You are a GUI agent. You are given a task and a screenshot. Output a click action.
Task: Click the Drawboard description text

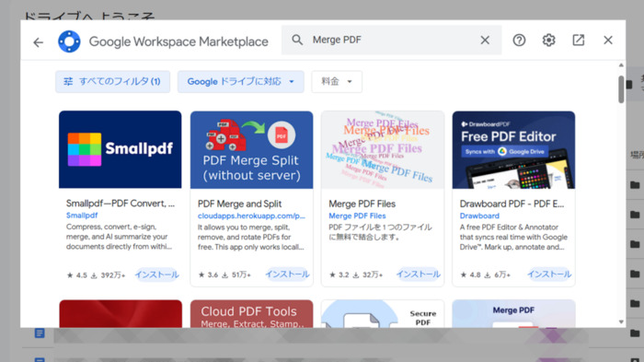[513, 237]
